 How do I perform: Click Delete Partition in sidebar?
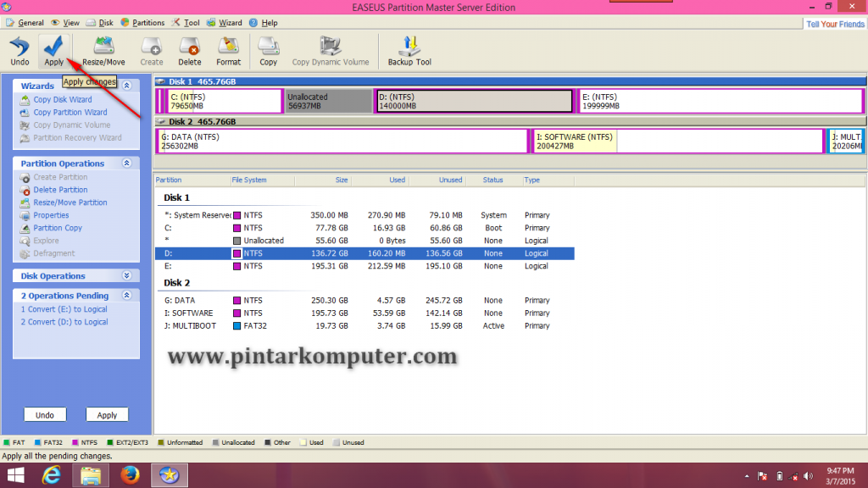tap(53, 190)
